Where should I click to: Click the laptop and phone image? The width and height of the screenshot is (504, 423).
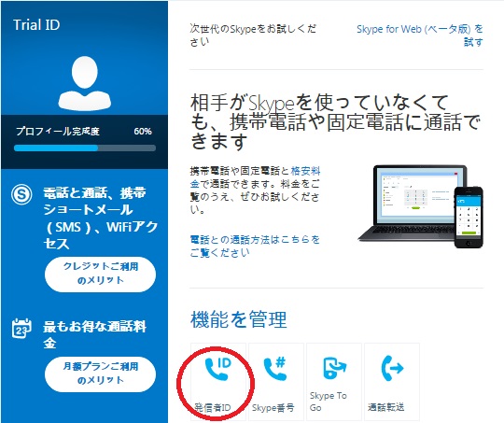click(x=420, y=206)
